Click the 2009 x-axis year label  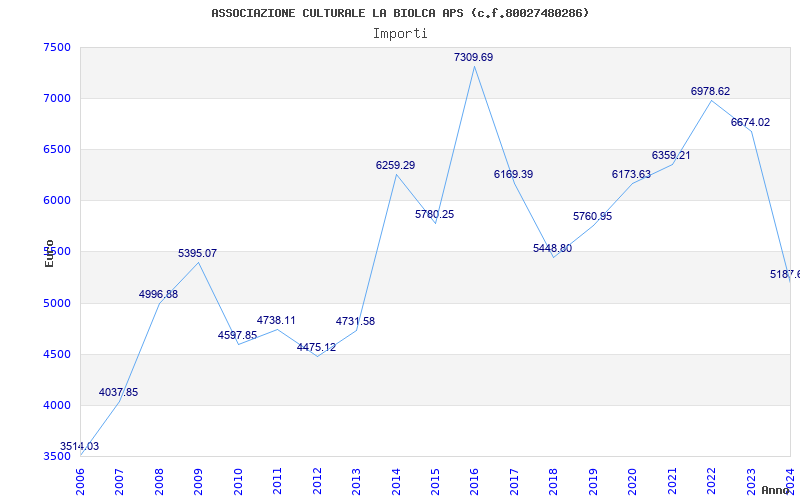coord(198,482)
